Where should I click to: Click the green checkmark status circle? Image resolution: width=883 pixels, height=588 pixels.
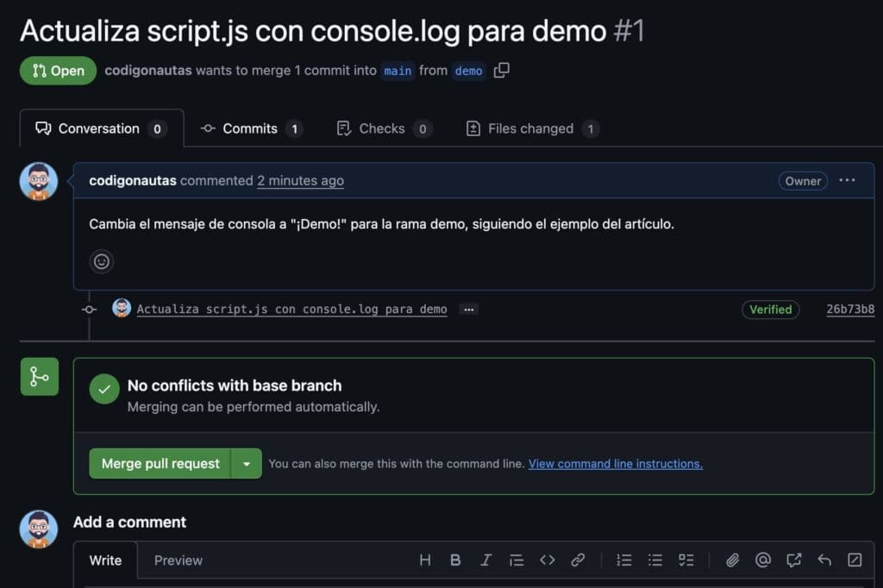(x=104, y=389)
